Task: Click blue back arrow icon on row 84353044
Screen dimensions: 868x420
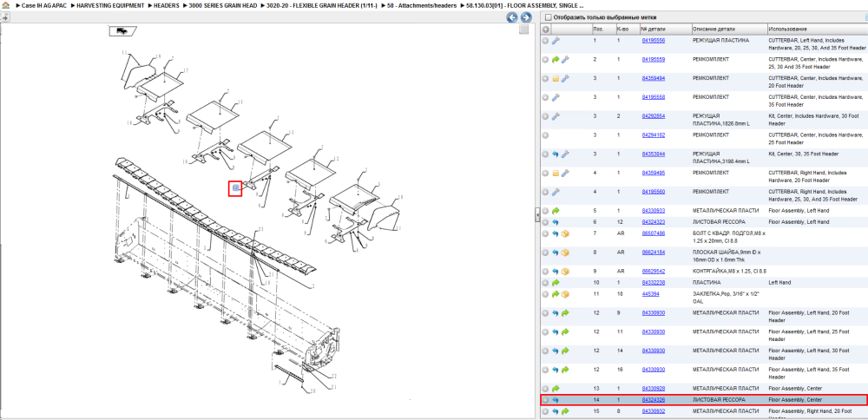Action: (556, 154)
